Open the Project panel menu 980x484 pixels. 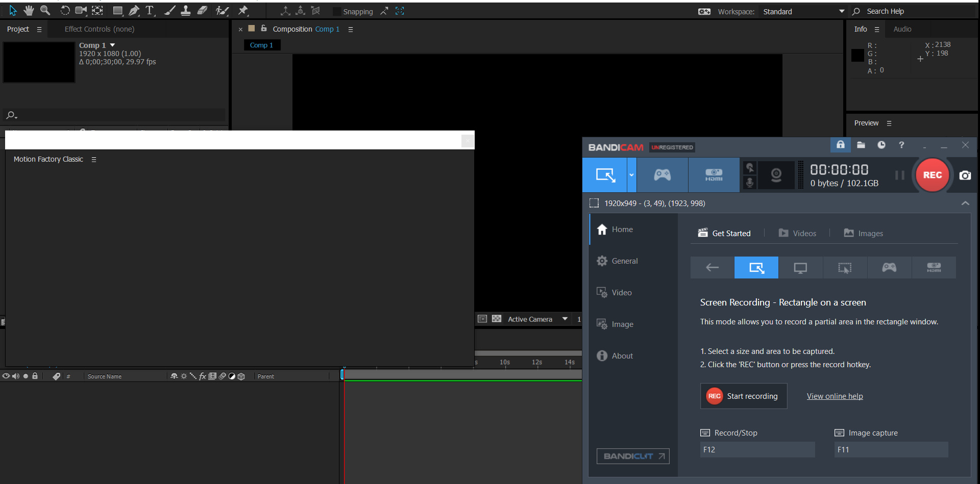click(39, 30)
